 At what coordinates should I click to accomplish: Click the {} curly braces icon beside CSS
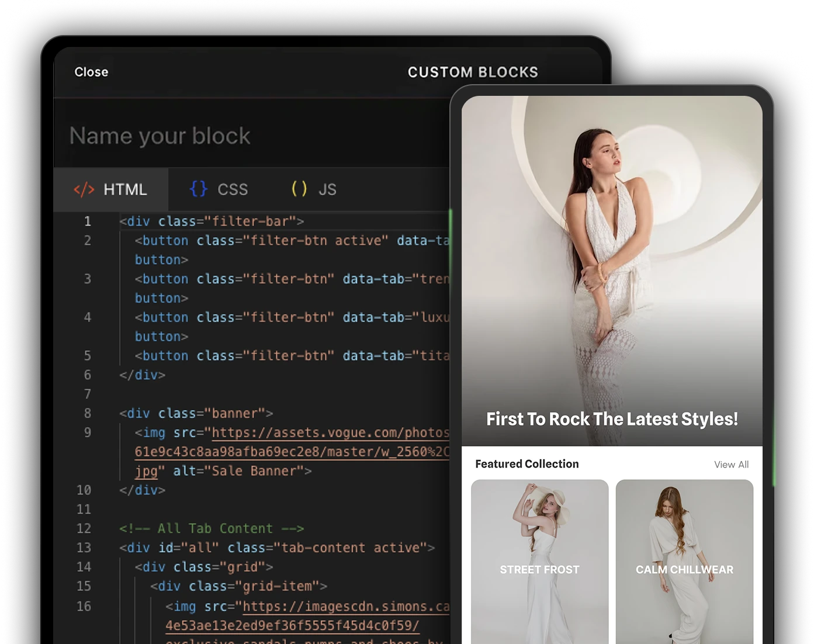click(x=198, y=189)
